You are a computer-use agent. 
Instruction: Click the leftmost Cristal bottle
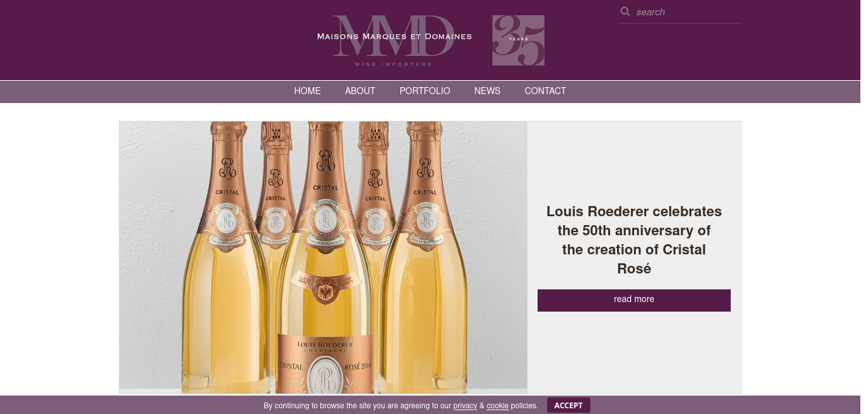click(226, 258)
